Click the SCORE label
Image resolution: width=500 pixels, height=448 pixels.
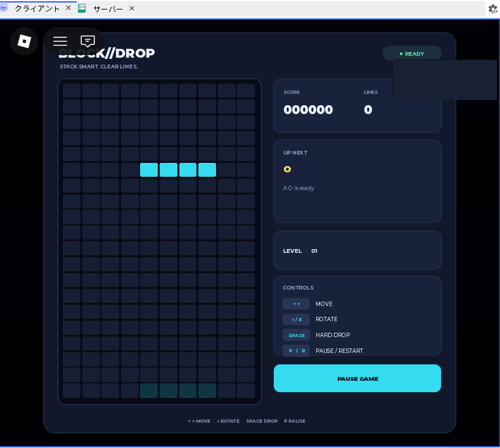pyautogui.click(x=292, y=92)
